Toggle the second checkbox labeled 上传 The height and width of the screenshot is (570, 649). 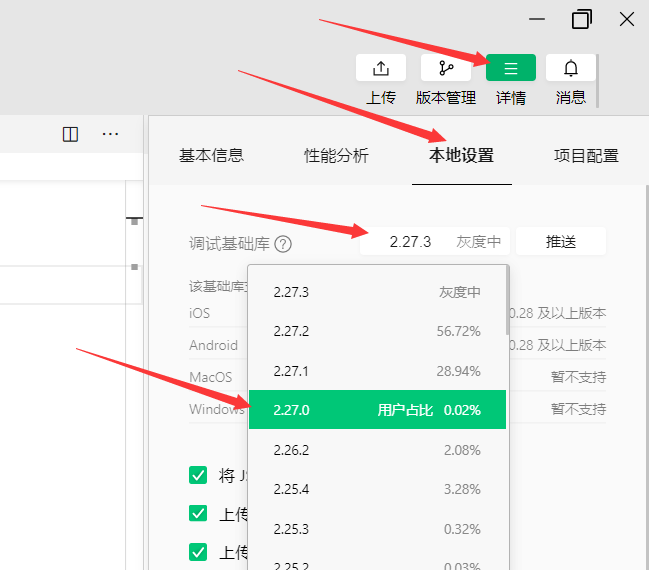point(198,513)
